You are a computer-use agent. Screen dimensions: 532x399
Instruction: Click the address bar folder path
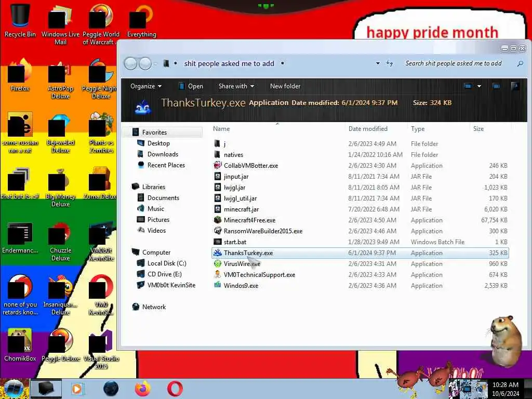click(229, 63)
